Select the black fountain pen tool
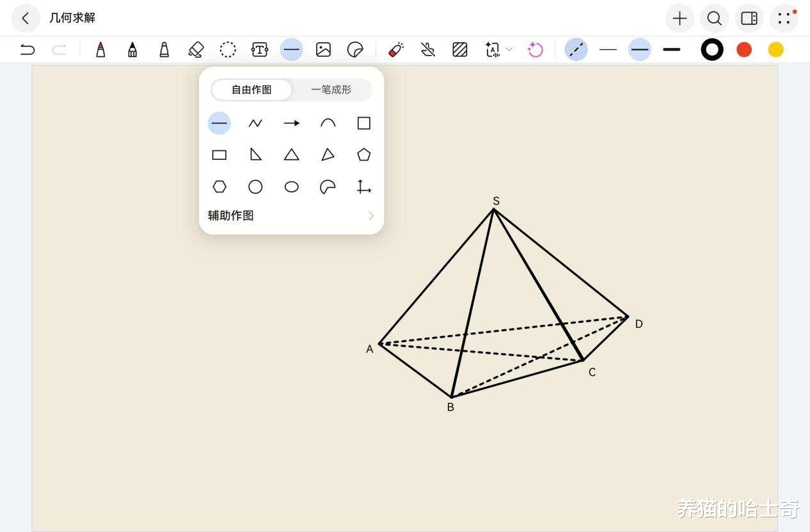810x532 pixels. pos(132,49)
